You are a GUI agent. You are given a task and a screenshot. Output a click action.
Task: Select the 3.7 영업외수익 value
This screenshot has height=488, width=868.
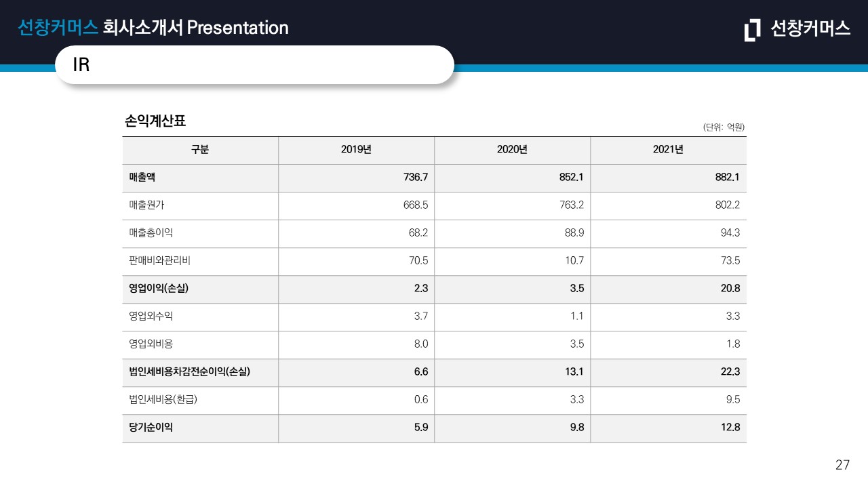[x=421, y=317]
